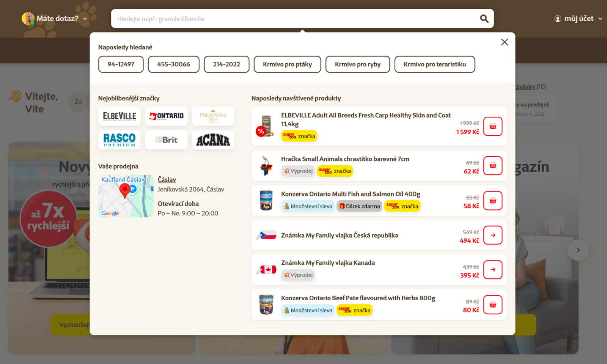Add Hračka Small Animals chrastítko to cart
Image resolution: width=607 pixels, height=364 pixels.
(492, 166)
